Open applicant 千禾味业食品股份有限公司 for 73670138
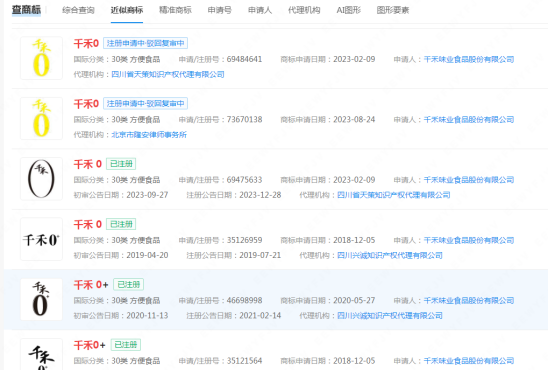Viewport: 549px width, 370px height. (469, 120)
